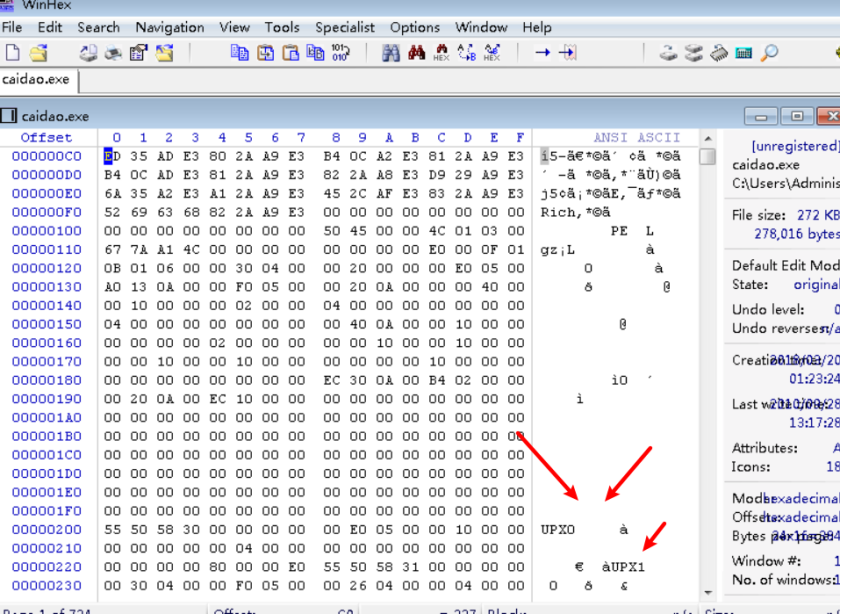Screen dimensions: 841x614
Task: Open the View menu
Action: point(234,27)
